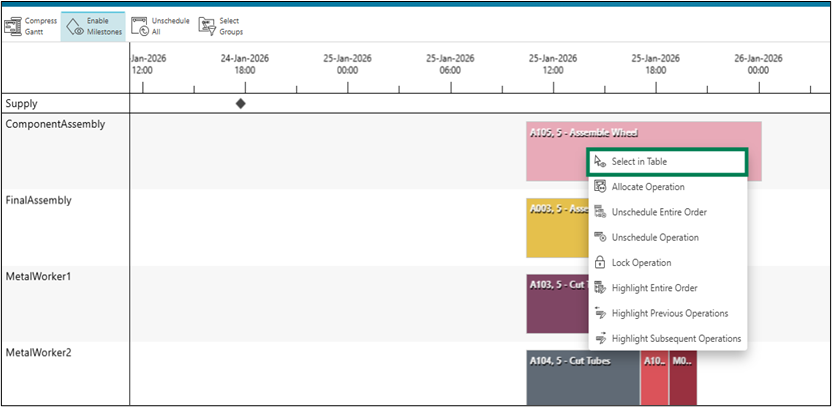This screenshot has width=832, height=407.
Task: Click the 25-Jan-2026 12:00 timeline header
Action: tap(551, 64)
